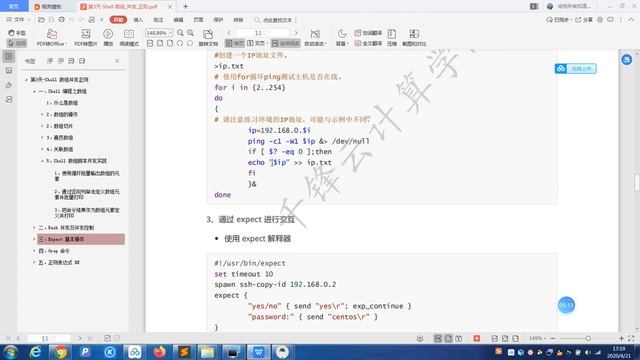Select the '四、Grep 命令' bookmark
This screenshot has width=640, height=360.
[x=54, y=251]
